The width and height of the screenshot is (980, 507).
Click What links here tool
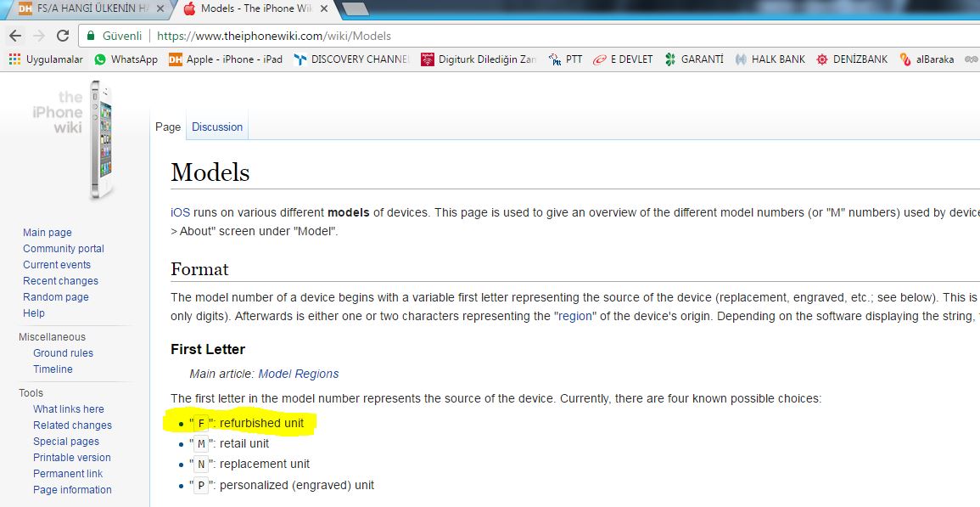point(69,409)
